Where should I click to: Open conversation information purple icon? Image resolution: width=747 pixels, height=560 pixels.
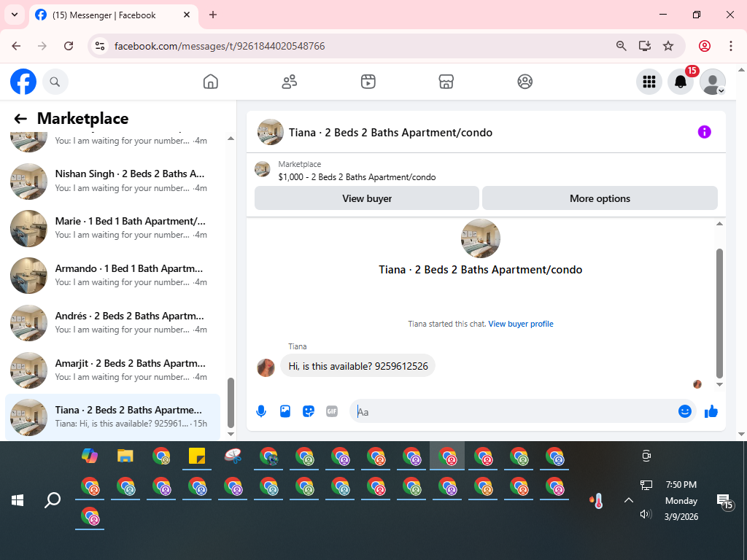pyautogui.click(x=704, y=132)
